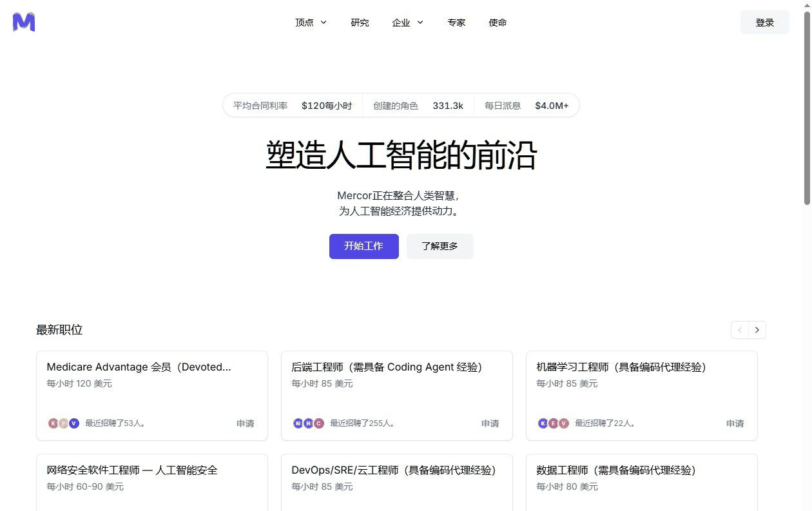Viewport: 812px width, 511px height.
Task: Apply to the 机器学习工程师 job via 申请
Action: [735, 423]
